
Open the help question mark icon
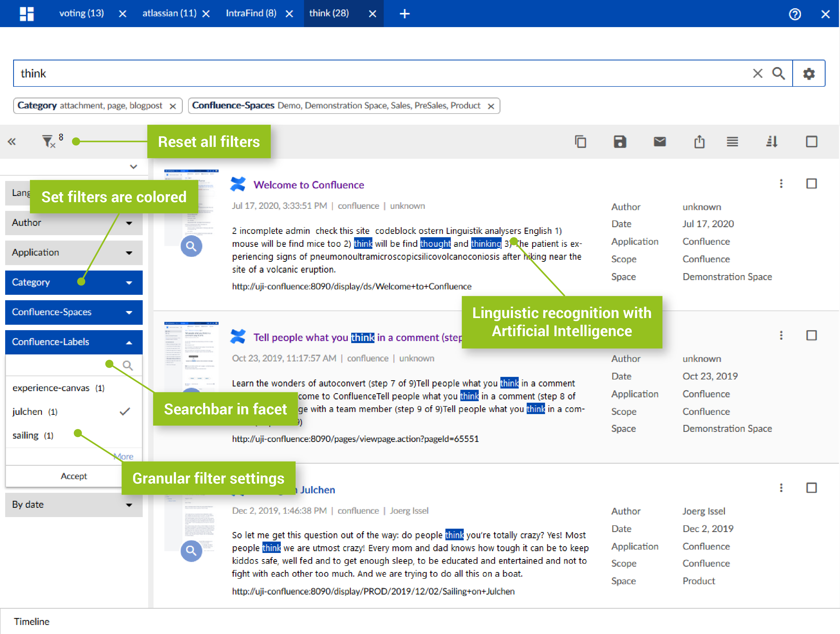coord(795,14)
